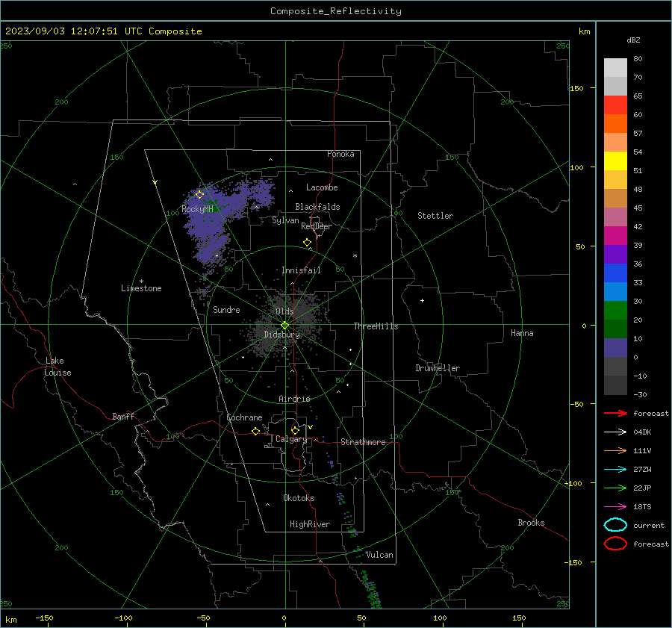Click the Sylvan label
Image resolution: width=672 pixels, height=628 pixels.
(285, 220)
